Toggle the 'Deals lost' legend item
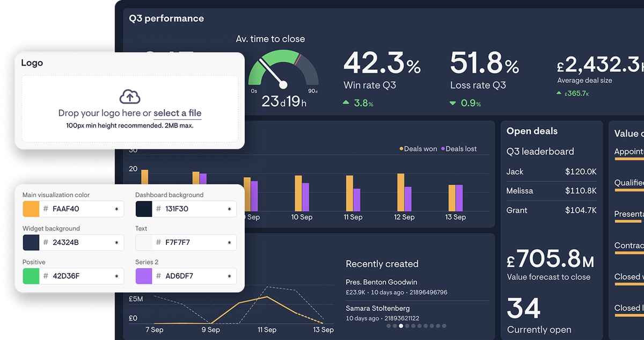 (x=459, y=149)
